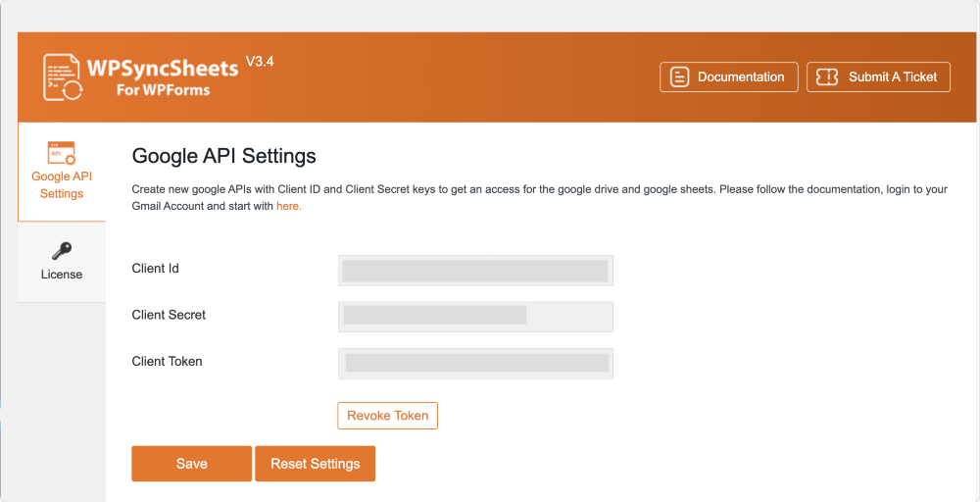Click the 'Client Id' label
Image resolution: width=980 pixels, height=502 pixels.
pyautogui.click(x=156, y=269)
